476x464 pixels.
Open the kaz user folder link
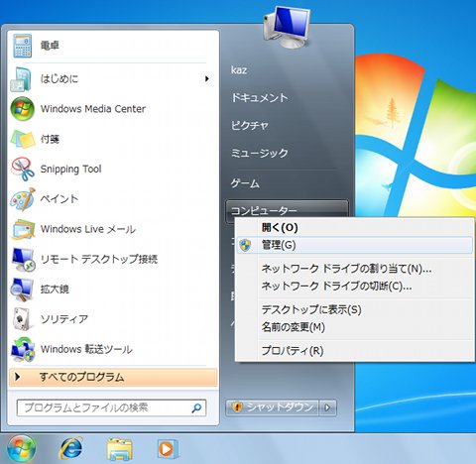point(239,70)
